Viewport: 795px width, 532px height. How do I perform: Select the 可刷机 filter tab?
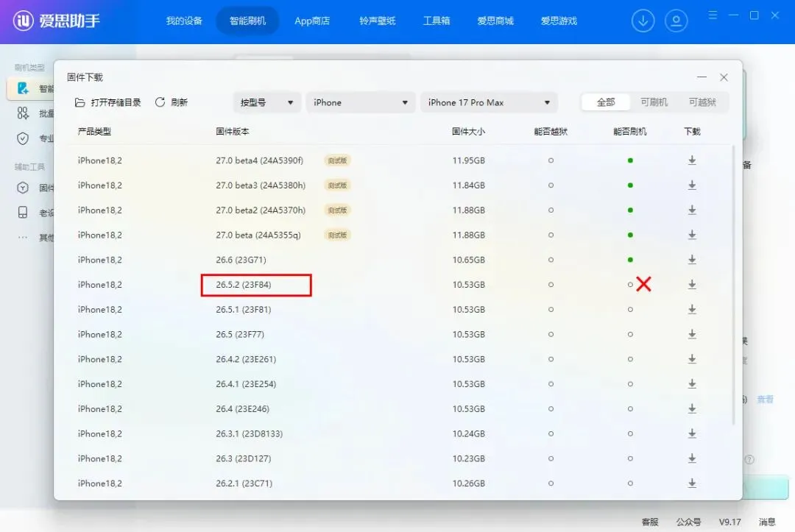[654, 102]
